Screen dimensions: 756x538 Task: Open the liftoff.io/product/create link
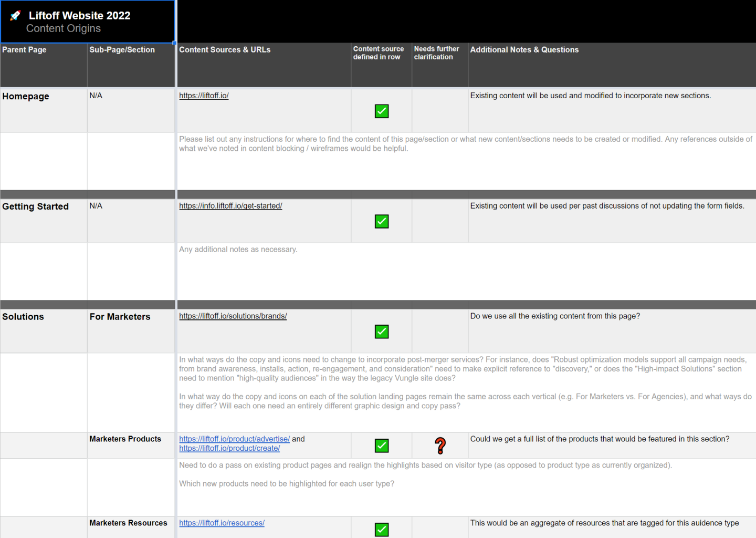click(229, 449)
